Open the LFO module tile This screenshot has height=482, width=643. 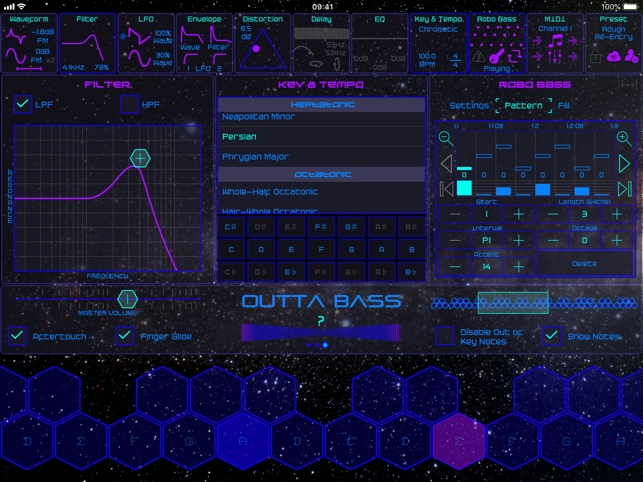click(146, 43)
